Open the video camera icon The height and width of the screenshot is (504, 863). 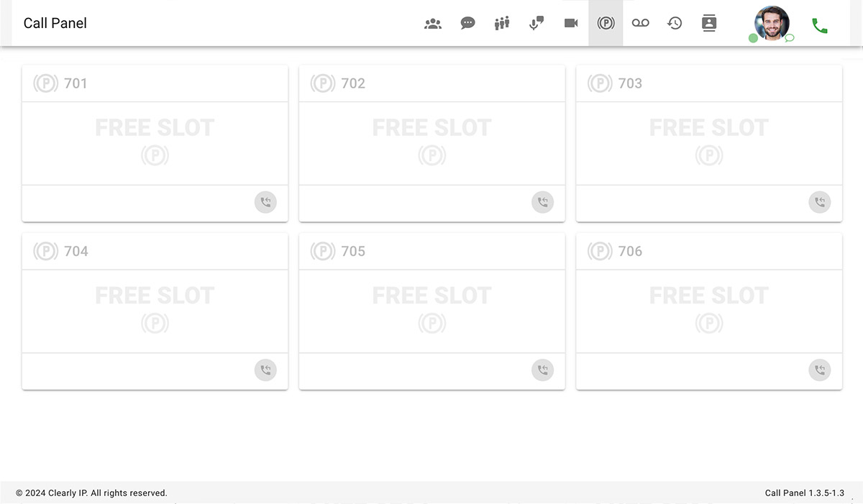(x=571, y=24)
